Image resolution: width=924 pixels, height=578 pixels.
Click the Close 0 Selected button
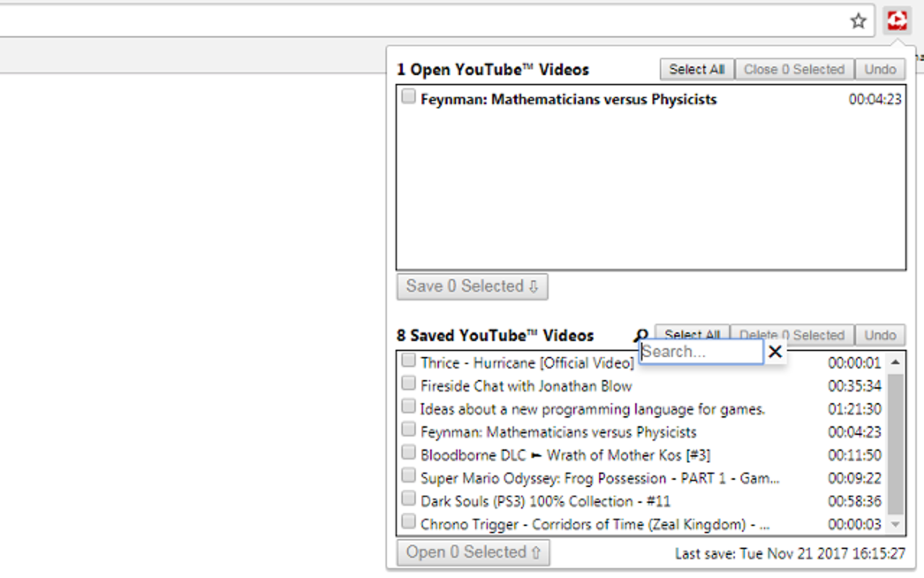pyautogui.click(x=794, y=69)
